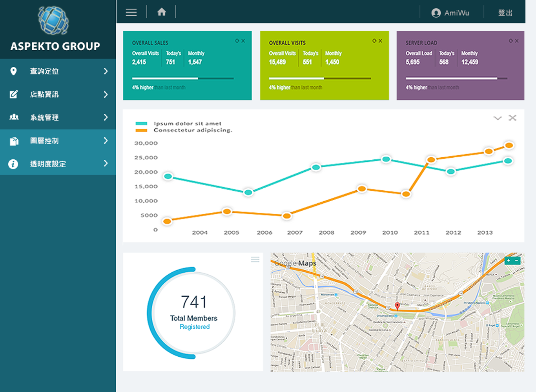Expand the 查詢定位 sidebar chevron
This screenshot has height=392, width=536.
pos(106,71)
